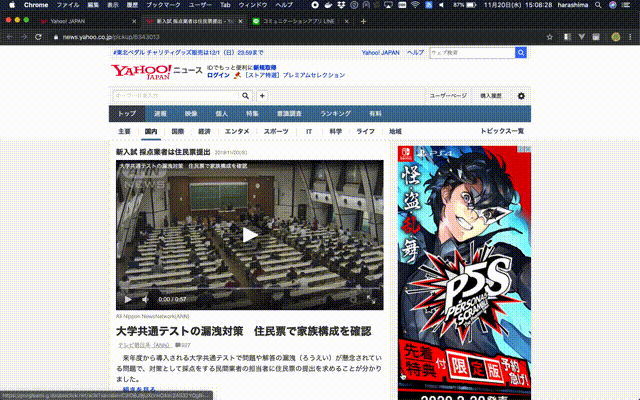Click the ヘルプ link beside web search
This screenshot has height=400, width=640.
[x=415, y=53]
